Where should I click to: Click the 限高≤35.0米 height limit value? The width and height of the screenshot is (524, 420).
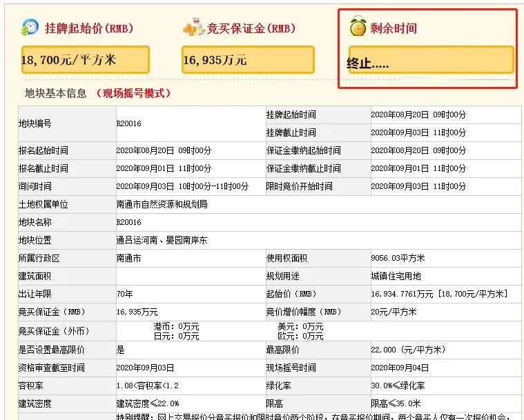[x=396, y=403]
